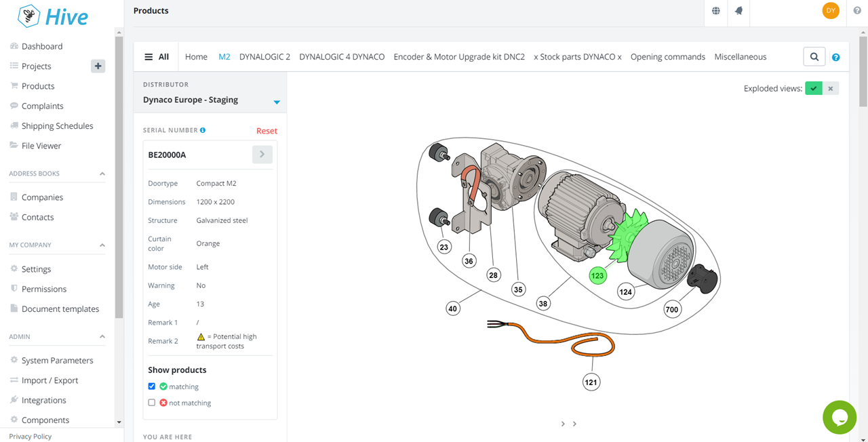The image size is (868, 442).
Task: Enable exploded views with green check
Action: 814,89
